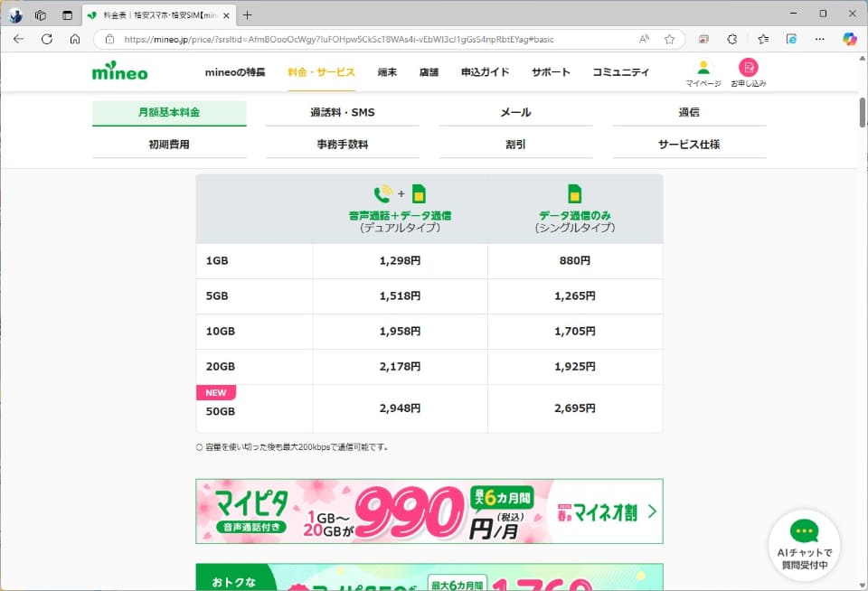This screenshot has height=591, width=868.
Task: Click the NEW badge on 50GB row
Action: (x=216, y=392)
